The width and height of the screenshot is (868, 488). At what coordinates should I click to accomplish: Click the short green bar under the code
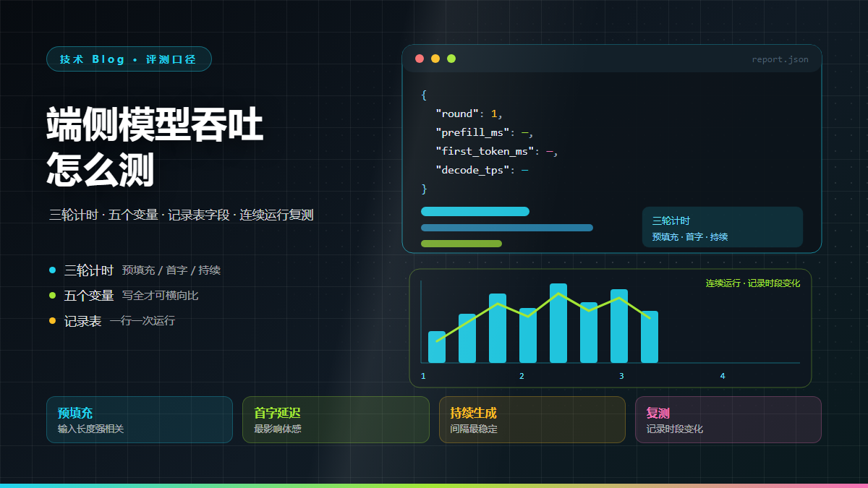point(461,244)
